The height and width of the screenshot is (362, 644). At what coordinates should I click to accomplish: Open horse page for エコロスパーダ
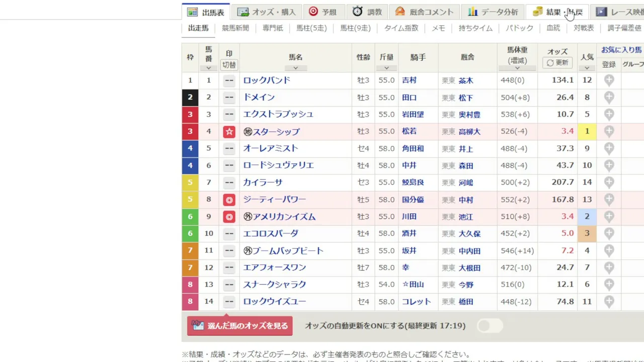(271, 234)
